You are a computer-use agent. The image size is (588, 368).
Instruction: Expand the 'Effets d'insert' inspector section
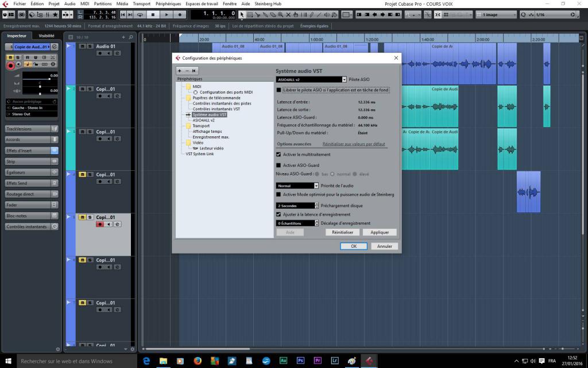tap(32, 151)
